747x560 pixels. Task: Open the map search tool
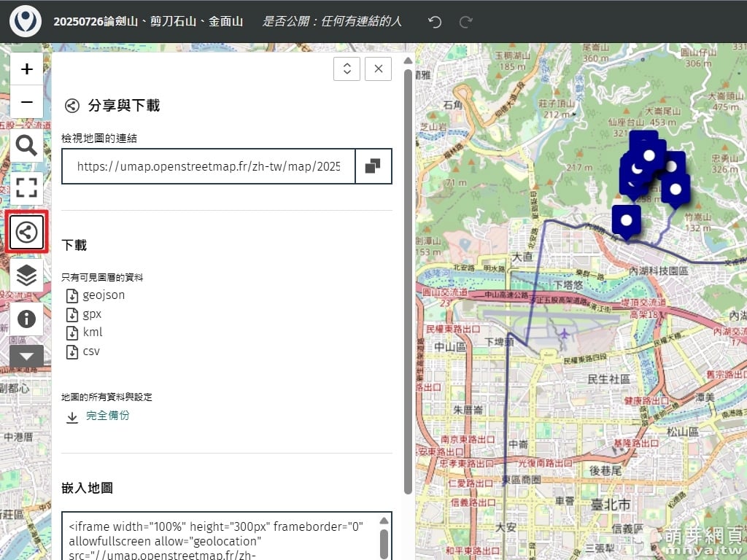pos(27,147)
